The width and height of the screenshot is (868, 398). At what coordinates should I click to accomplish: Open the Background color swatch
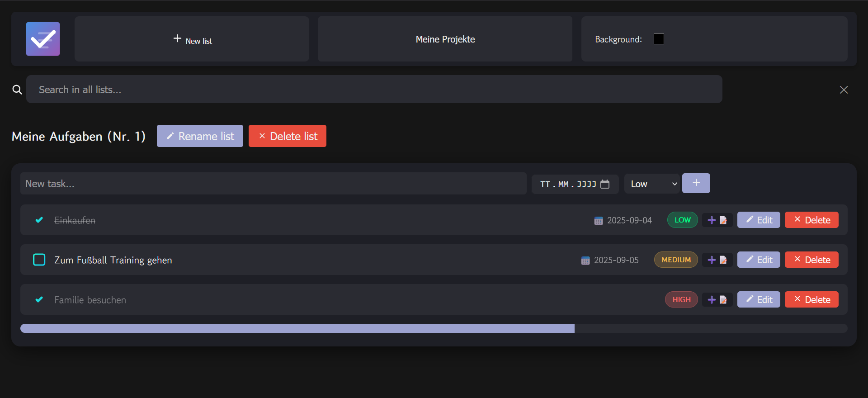point(659,39)
